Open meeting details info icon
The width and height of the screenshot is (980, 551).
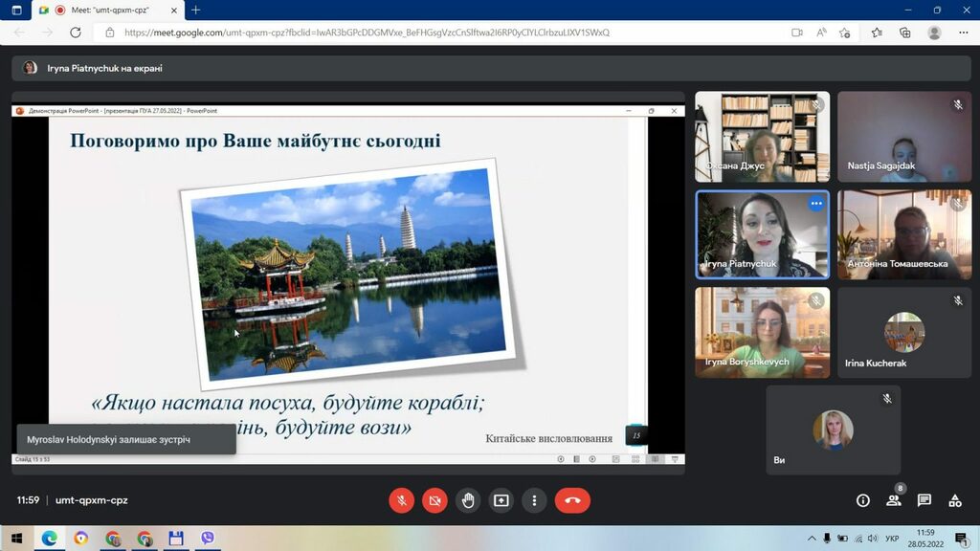pyautogui.click(x=863, y=500)
